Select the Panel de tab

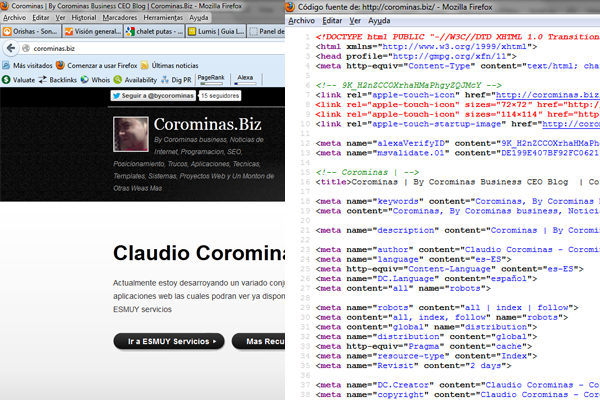267,31
